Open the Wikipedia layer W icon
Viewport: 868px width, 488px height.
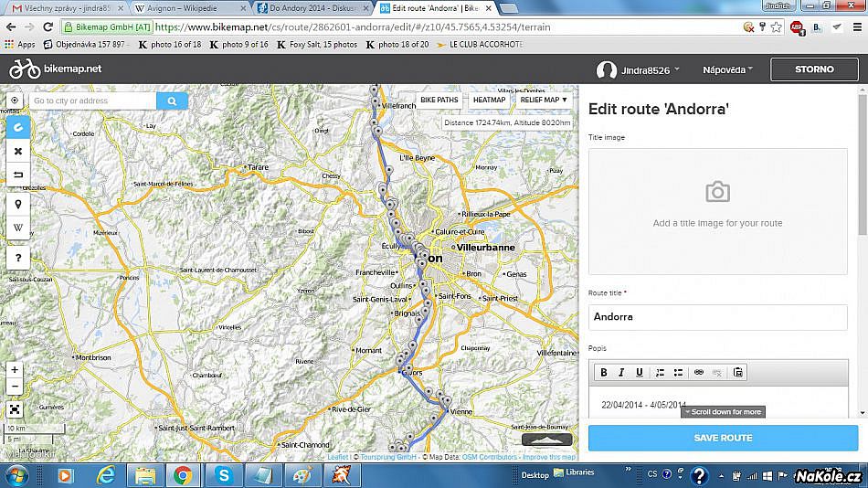pyautogui.click(x=17, y=228)
